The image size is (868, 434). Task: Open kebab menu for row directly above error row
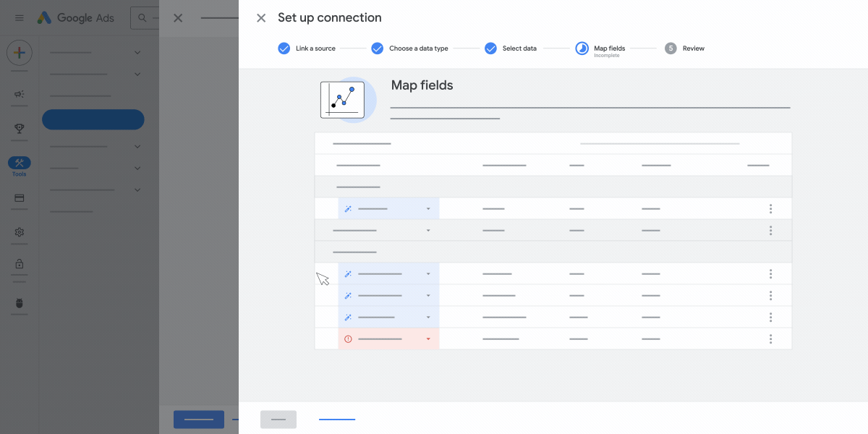point(770,317)
